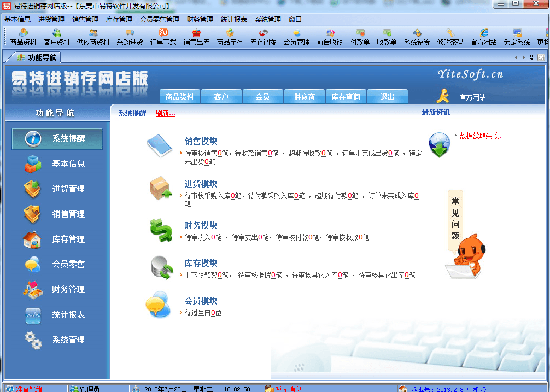Open 商品资料 in the top toolbar
The height and width of the screenshot is (392, 550).
tap(23, 37)
